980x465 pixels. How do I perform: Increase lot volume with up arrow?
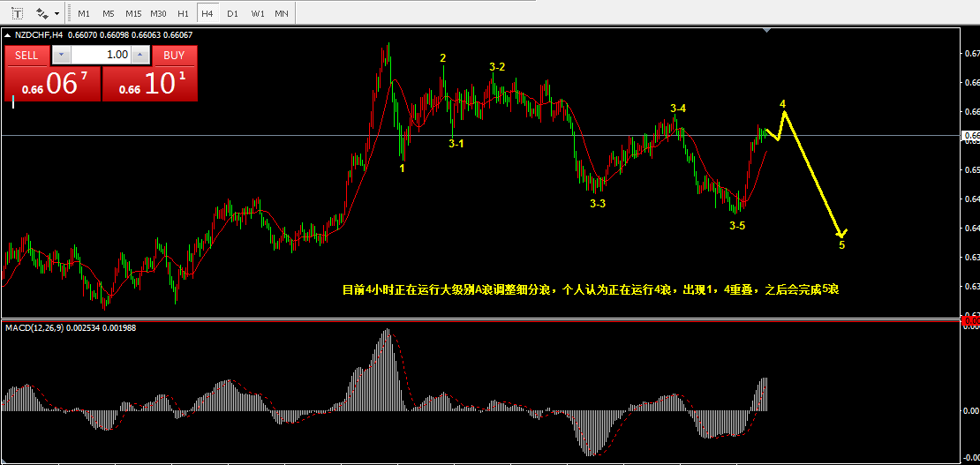pos(140,55)
